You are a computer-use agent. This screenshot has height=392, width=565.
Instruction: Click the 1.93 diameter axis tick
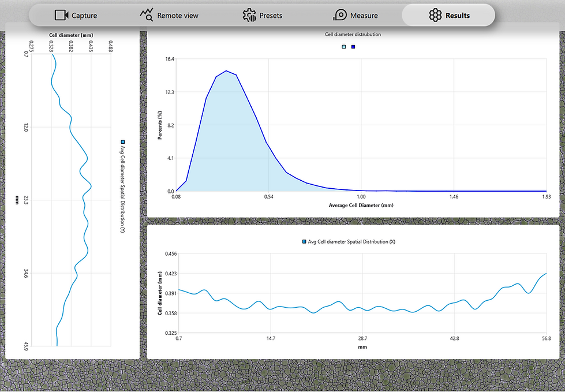click(x=547, y=197)
